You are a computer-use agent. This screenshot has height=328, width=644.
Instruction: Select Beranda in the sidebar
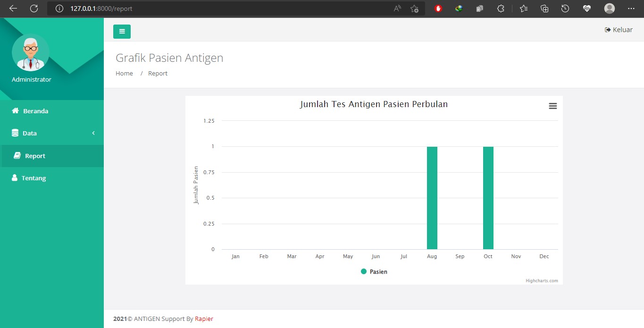pyautogui.click(x=35, y=111)
